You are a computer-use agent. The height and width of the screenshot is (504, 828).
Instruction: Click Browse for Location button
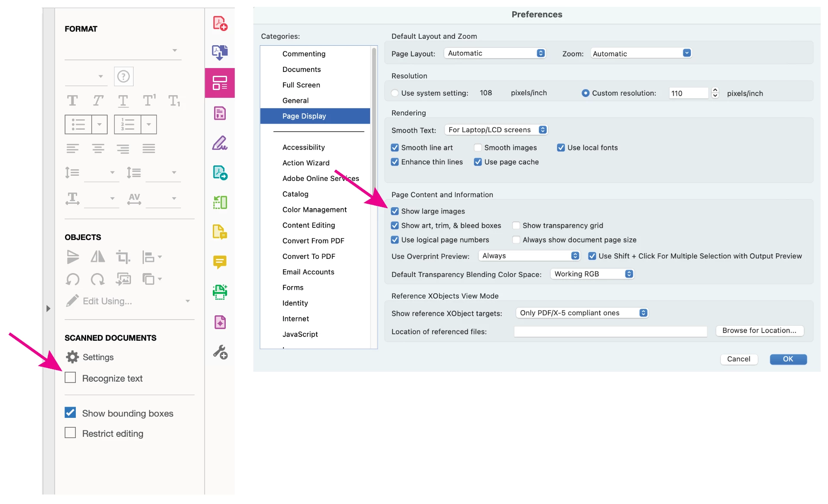coord(759,331)
